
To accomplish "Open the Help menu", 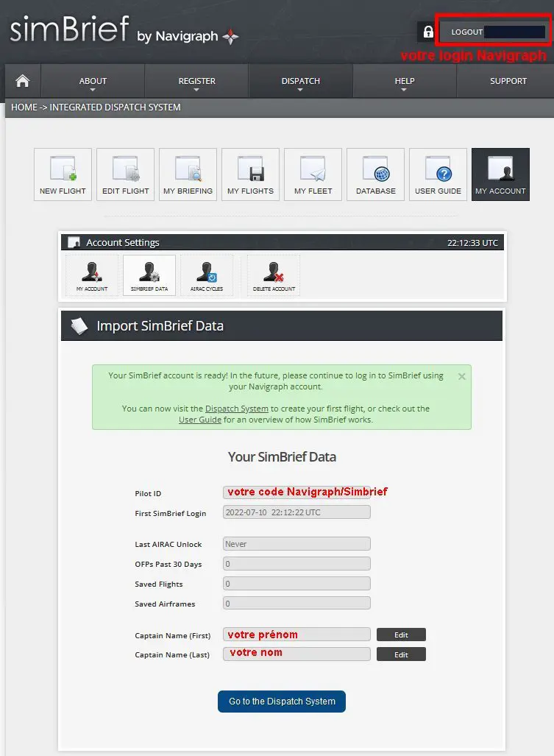I will click(404, 82).
